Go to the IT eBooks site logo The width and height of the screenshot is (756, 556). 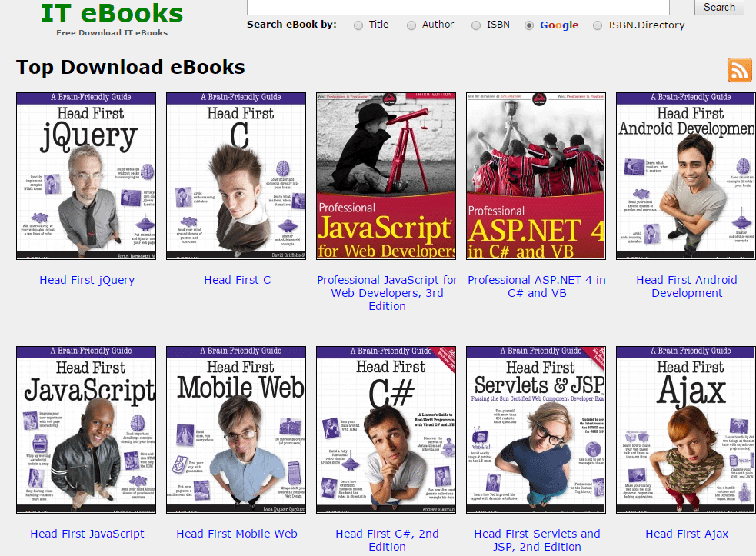point(112,14)
